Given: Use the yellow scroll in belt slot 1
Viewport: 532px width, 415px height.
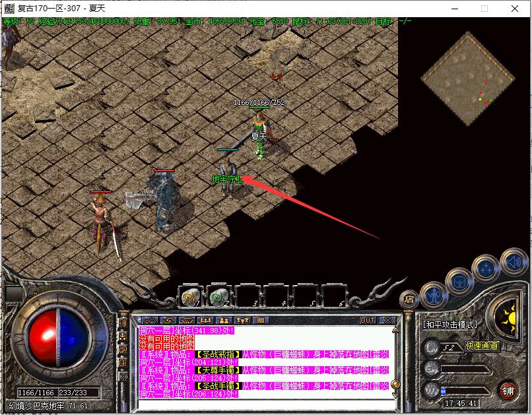Looking at the screenshot, I should tap(190, 298).
